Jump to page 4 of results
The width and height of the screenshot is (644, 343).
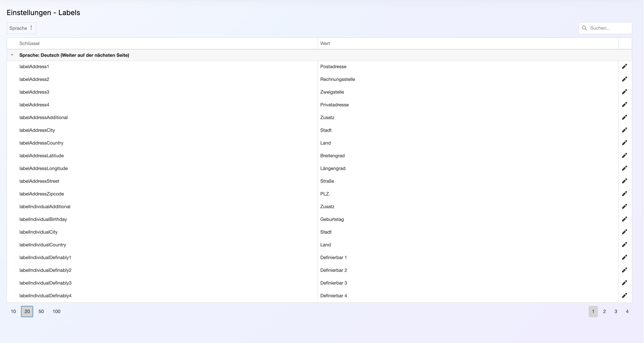(627, 312)
